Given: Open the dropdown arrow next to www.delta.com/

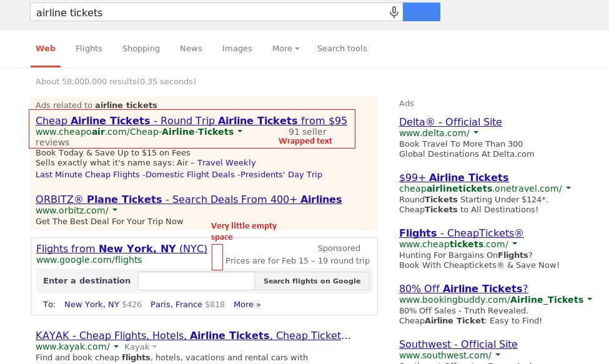Looking at the screenshot, I should (476, 133).
